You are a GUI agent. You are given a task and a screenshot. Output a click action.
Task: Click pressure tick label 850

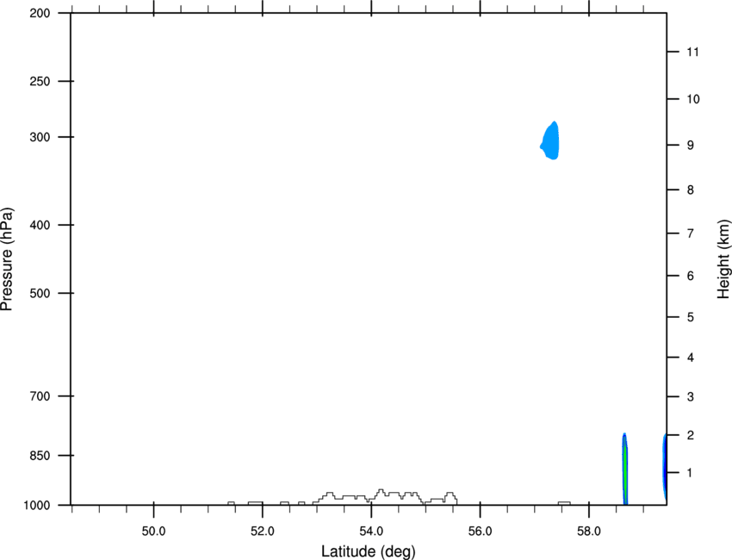click(40, 456)
